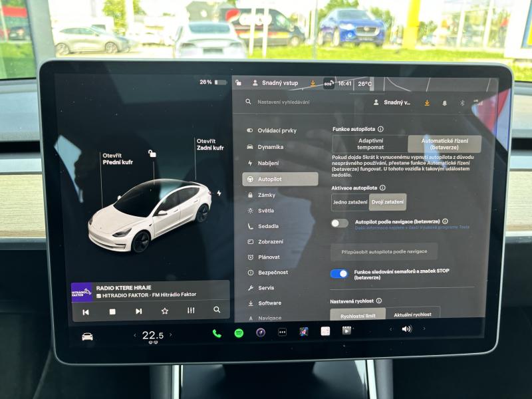
Task: Toggle Autopilot podle navigace switch on
Action: click(x=340, y=223)
